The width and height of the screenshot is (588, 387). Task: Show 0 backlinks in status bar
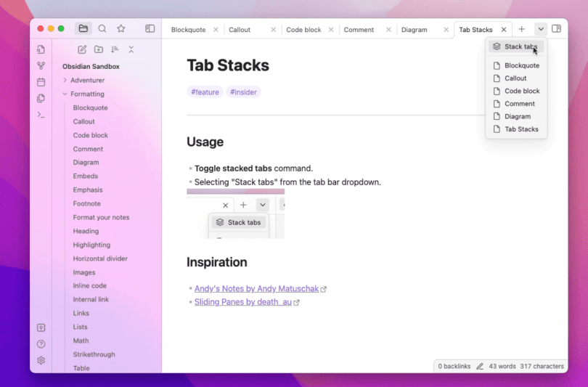coord(454,367)
